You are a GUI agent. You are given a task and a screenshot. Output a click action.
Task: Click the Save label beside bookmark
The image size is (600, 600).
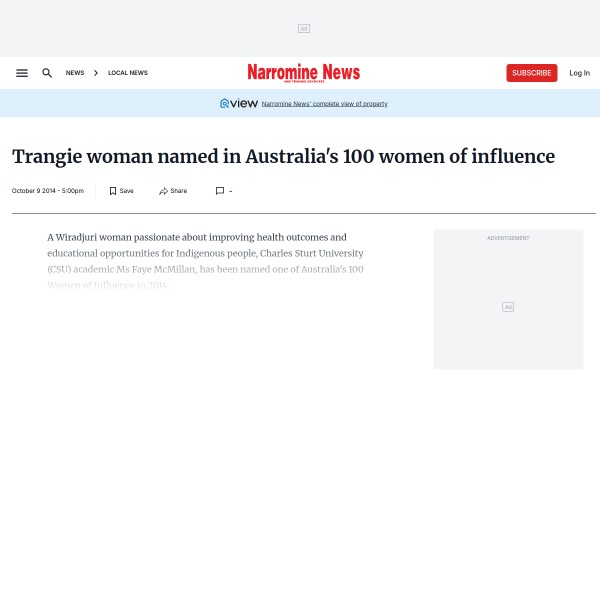[127, 191]
